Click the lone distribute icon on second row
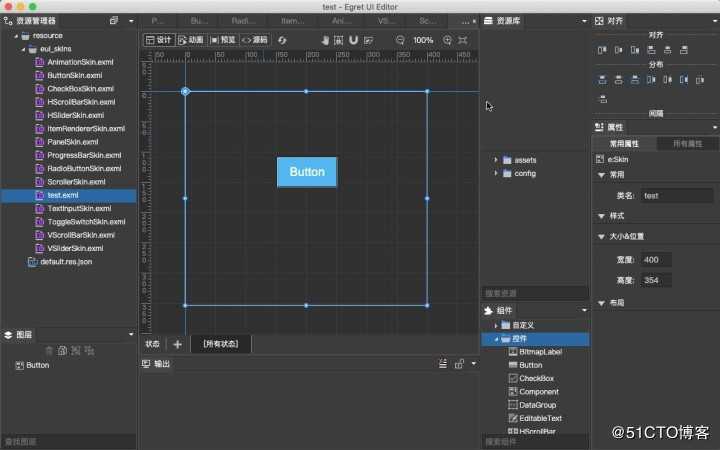The height and width of the screenshot is (450, 720). 603,99
